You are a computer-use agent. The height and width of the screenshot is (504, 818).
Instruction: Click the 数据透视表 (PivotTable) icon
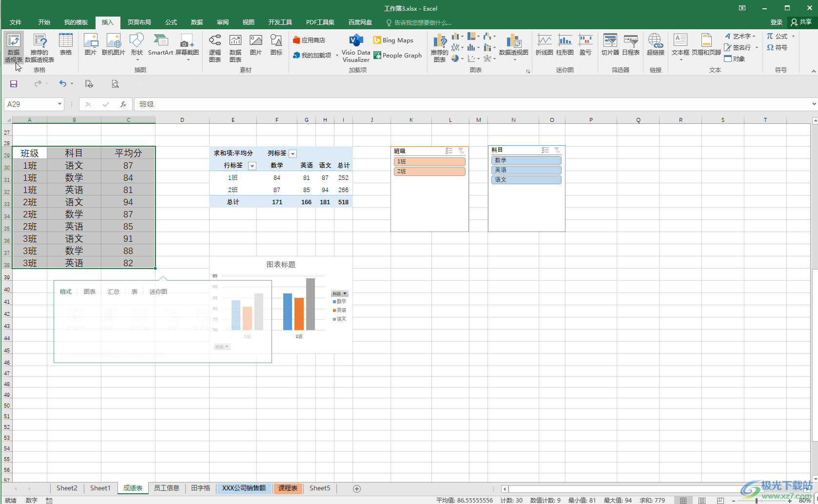14,47
